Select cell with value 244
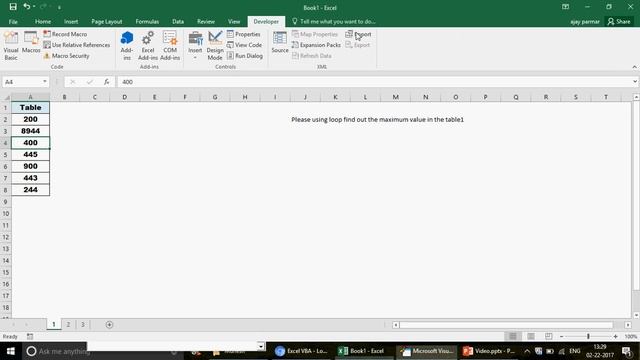 [x=31, y=190]
